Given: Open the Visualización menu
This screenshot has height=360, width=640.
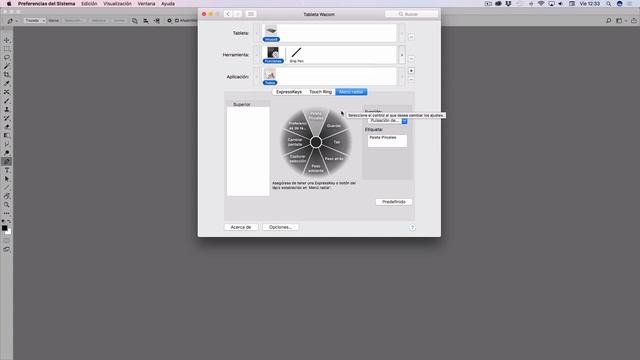Looking at the screenshot, I should (x=117, y=4).
